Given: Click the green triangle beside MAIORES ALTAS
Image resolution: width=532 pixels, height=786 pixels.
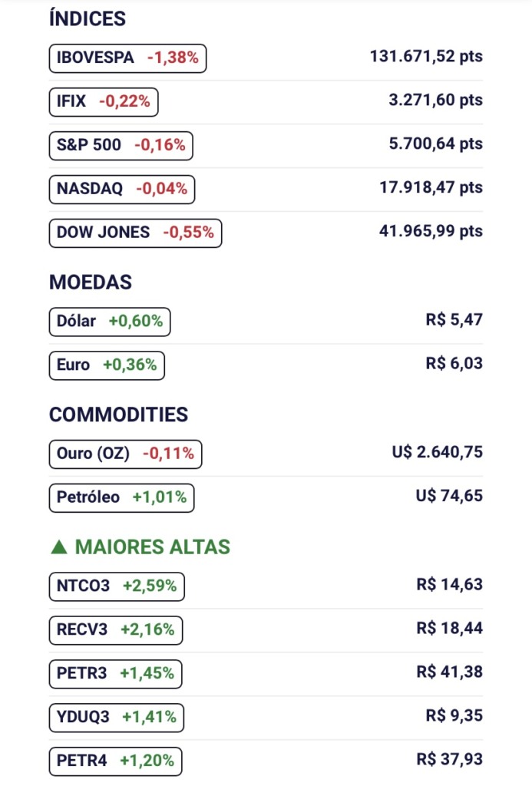Looking at the screenshot, I should pyautogui.click(x=58, y=547).
